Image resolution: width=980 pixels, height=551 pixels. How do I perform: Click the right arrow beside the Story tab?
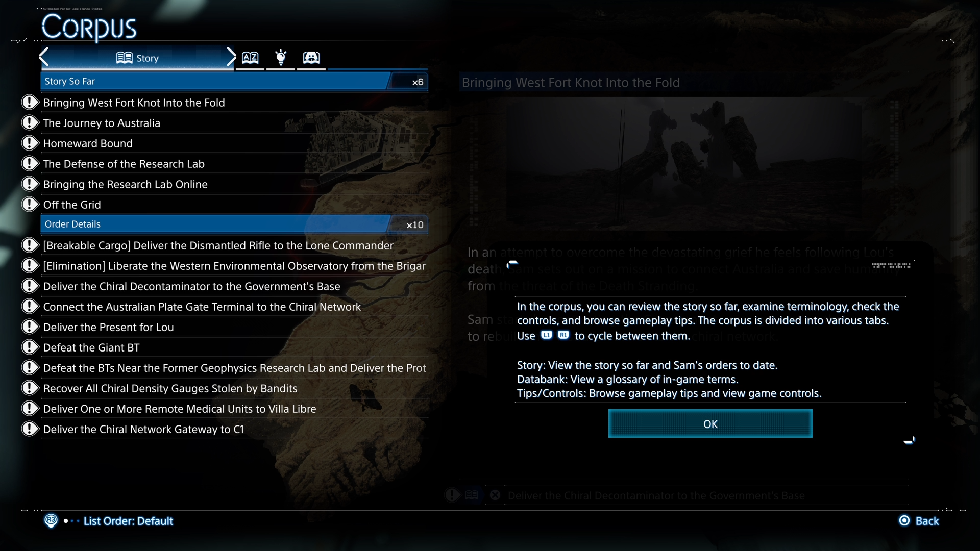(231, 57)
